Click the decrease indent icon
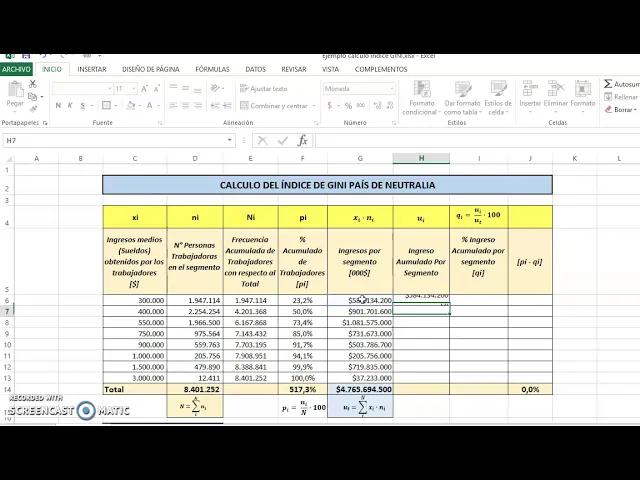The width and height of the screenshot is (640, 480). pos(215,106)
